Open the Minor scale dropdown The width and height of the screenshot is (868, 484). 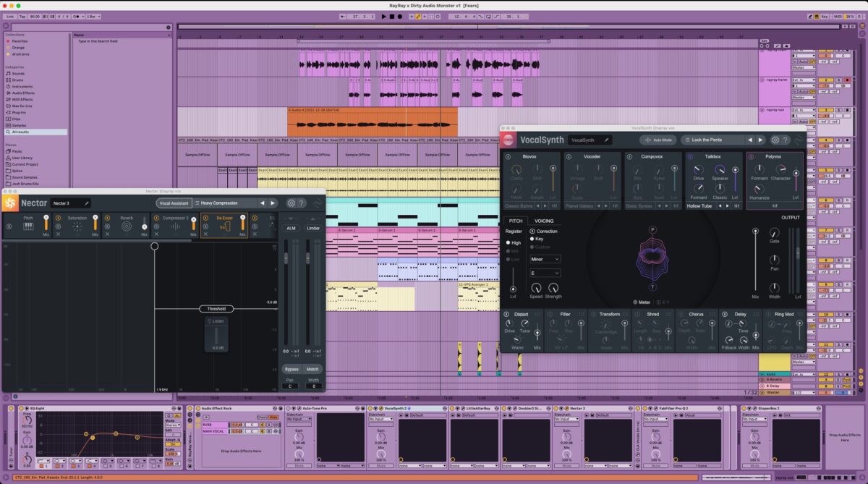(545, 258)
